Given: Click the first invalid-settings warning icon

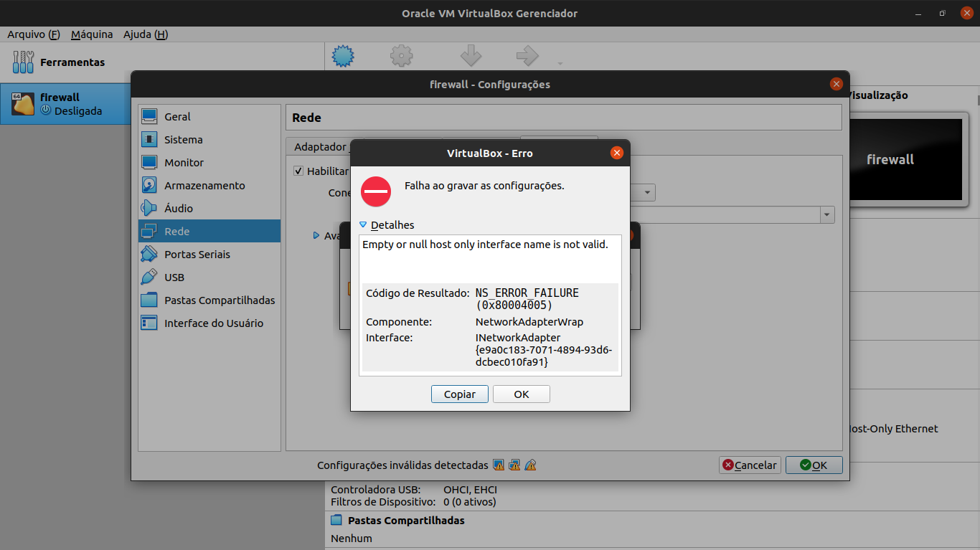Looking at the screenshot, I should click(x=499, y=465).
